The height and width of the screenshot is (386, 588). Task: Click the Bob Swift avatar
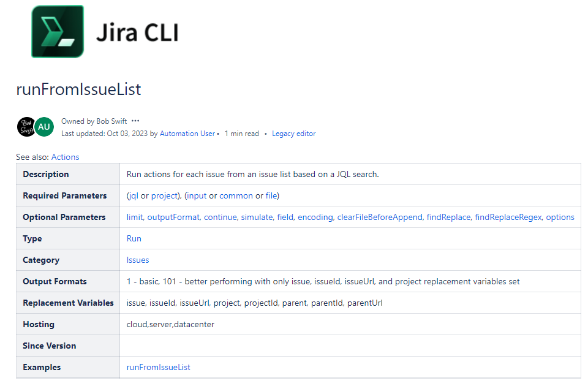(x=26, y=127)
